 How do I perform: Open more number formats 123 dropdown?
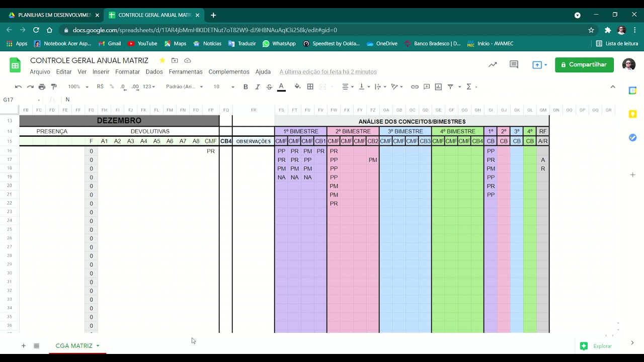149,87
